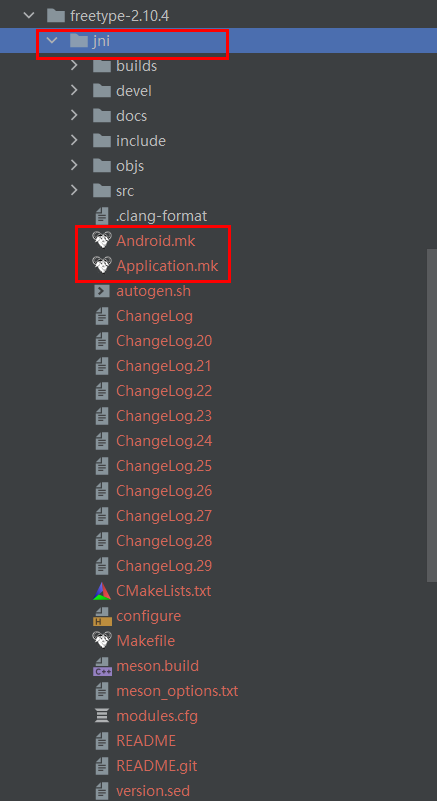This screenshot has width=437, height=801.
Task: Click the Application.mk makefile icon
Action: click(x=102, y=266)
